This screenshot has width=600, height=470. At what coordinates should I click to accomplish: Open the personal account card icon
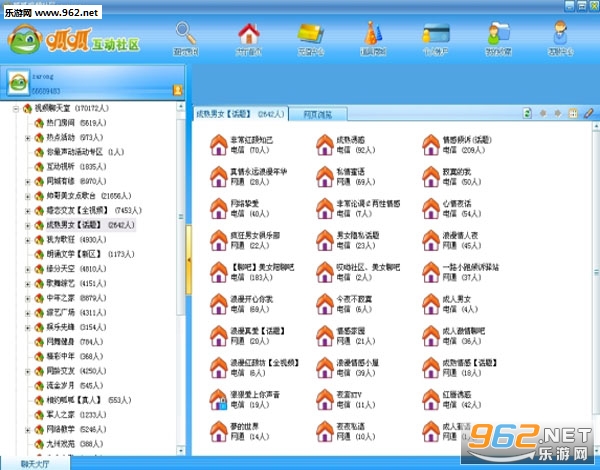pyautogui.click(x=435, y=34)
